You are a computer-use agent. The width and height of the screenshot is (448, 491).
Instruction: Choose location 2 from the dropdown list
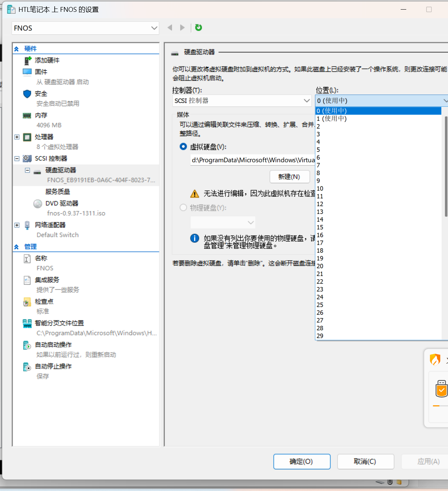318,126
